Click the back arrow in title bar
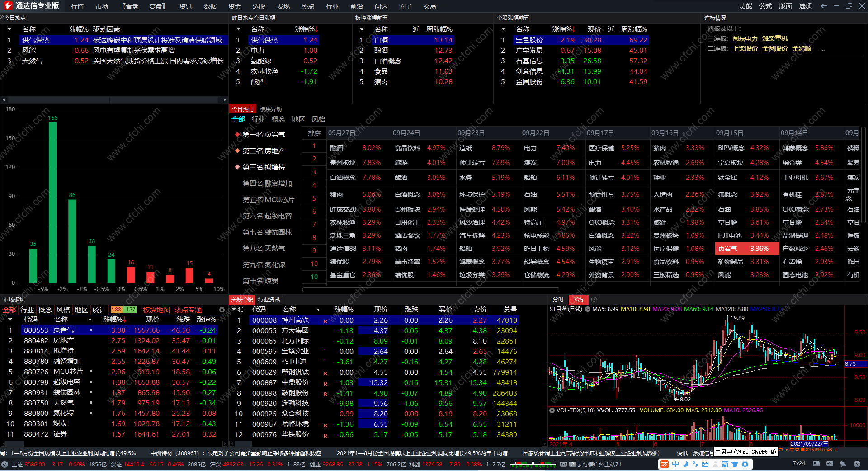Screen dimensions: 868x471 click(x=824, y=6)
